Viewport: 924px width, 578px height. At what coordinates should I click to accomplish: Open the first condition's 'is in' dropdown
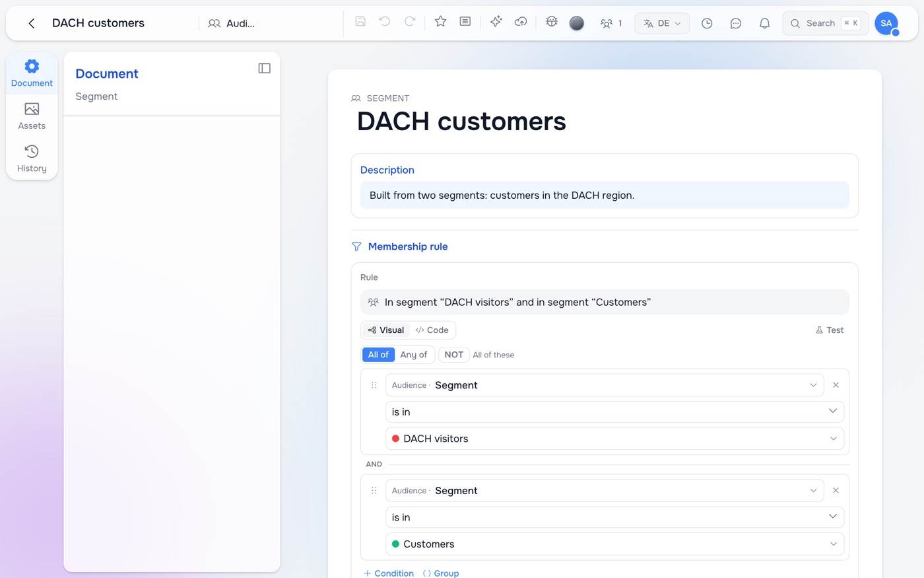(x=614, y=412)
